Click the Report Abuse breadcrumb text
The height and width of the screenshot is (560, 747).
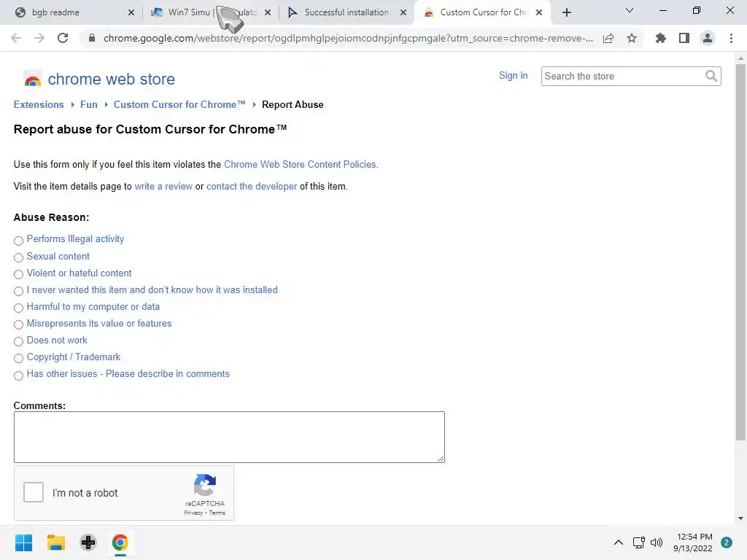pyautogui.click(x=293, y=105)
